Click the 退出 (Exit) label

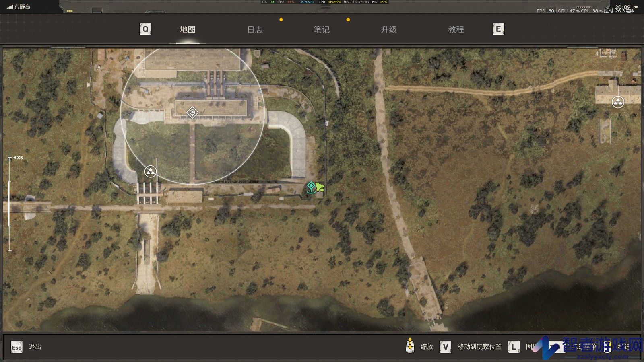point(35,347)
